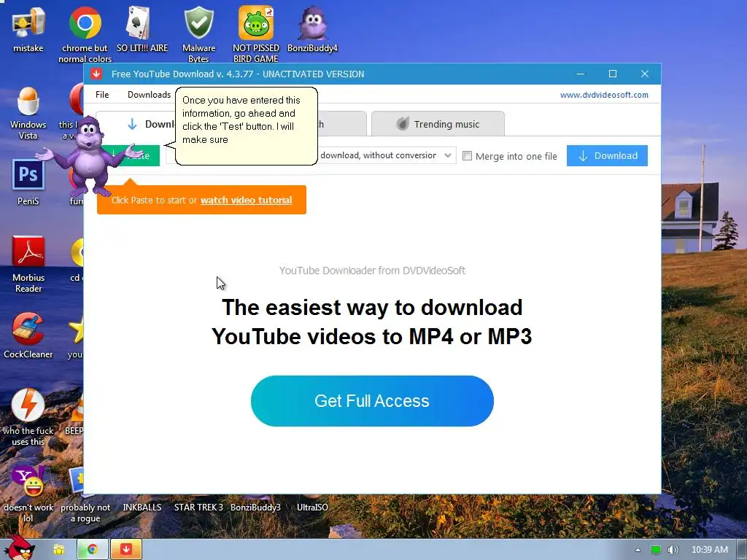The height and width of the screenshot is (560, 747).
Task: Click the orange 'Click Paste to start' tooltip
Action: pyautogui.click(x=201, y=200)
